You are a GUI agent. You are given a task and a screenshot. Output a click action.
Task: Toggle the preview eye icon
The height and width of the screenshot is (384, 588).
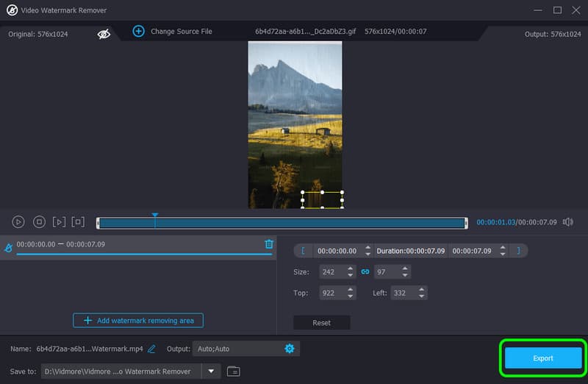[104, 33]
